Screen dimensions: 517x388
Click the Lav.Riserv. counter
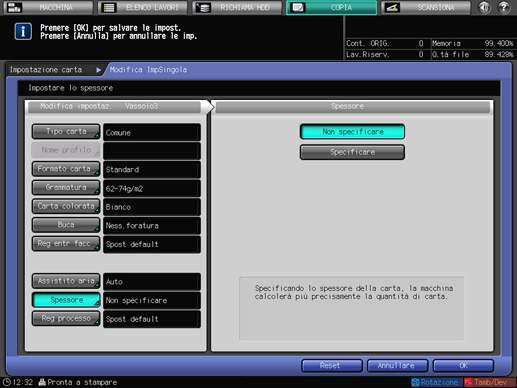click(x=385, y=54)
